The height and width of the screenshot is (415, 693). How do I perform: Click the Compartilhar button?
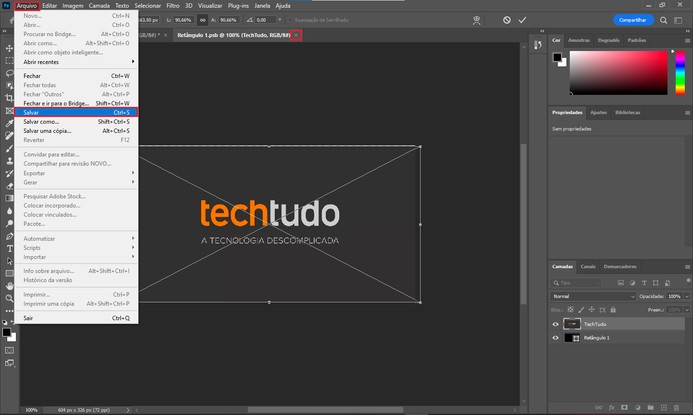(x=632, y=20)
